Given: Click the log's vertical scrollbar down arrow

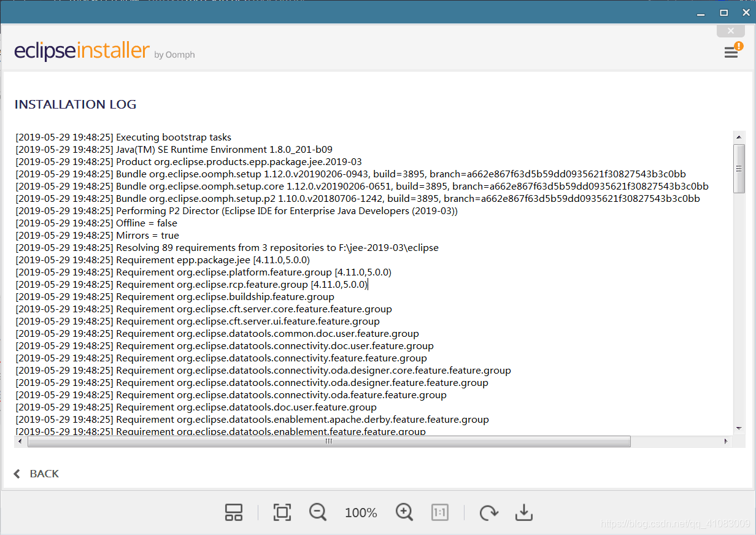Looking at the screenshot, I should 739,428.
